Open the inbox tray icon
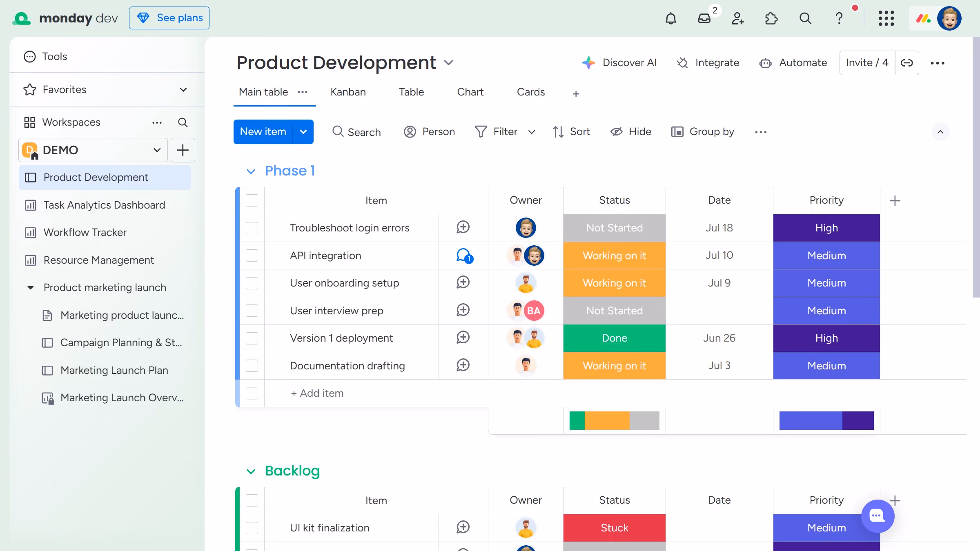Screen dimensions: 980x551 [x=704, y=18]
